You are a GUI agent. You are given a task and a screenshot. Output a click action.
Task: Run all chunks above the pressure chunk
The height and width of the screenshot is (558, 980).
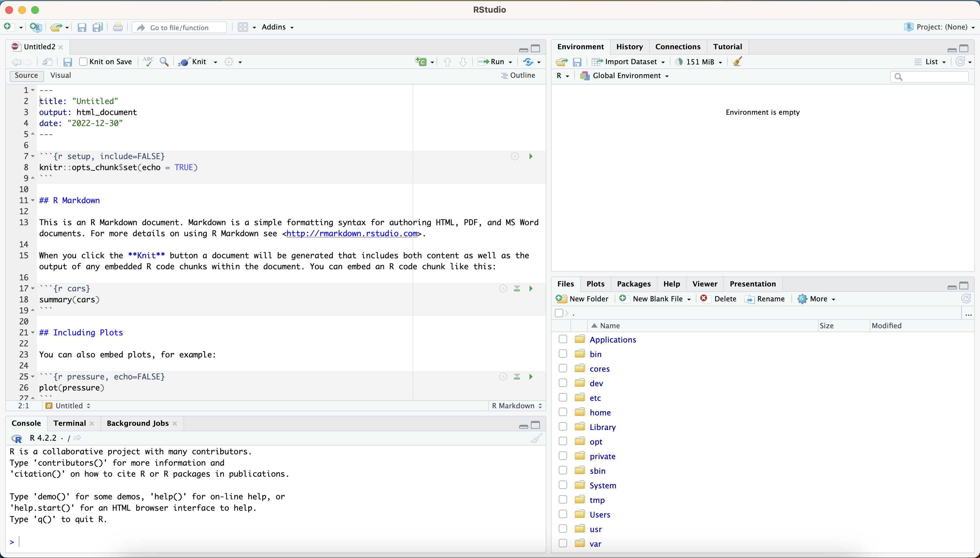(517, 377)
